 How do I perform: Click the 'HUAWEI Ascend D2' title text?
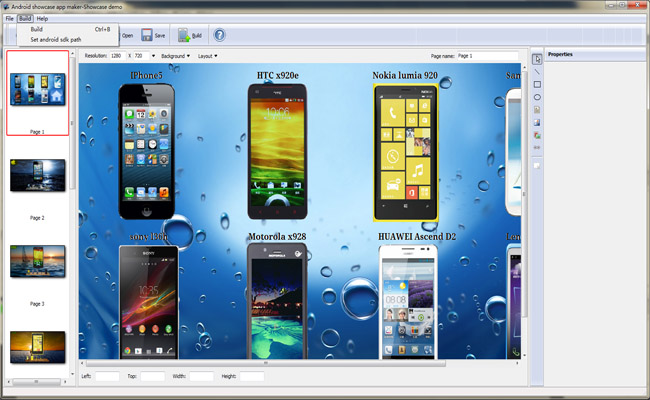pyautogui.click(x=417, y=237)
